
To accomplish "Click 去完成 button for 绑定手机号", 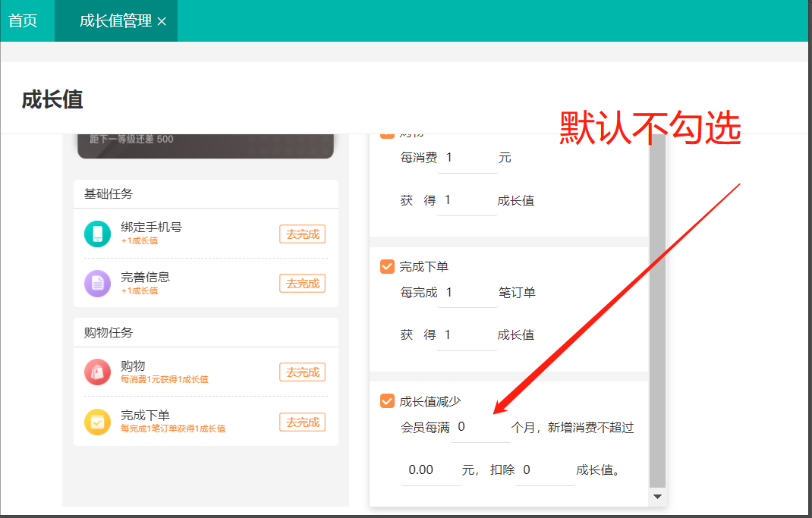I will point(302,234).
